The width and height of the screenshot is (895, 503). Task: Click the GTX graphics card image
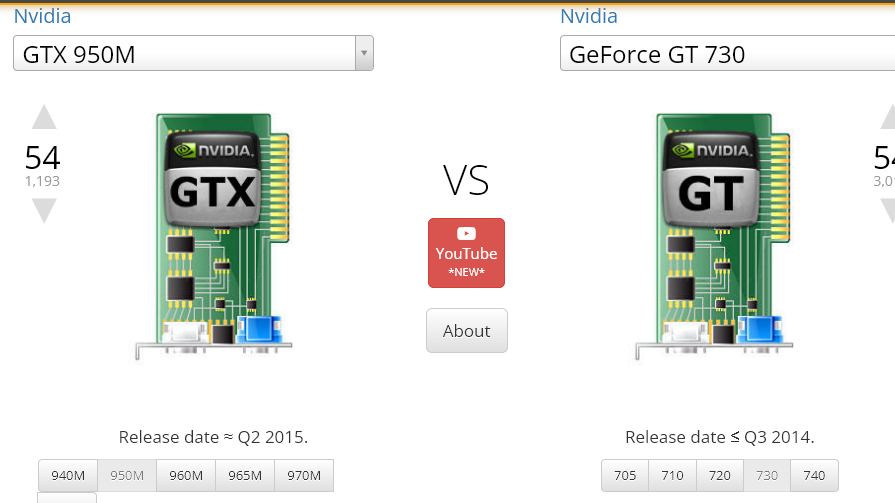(213, 237)
